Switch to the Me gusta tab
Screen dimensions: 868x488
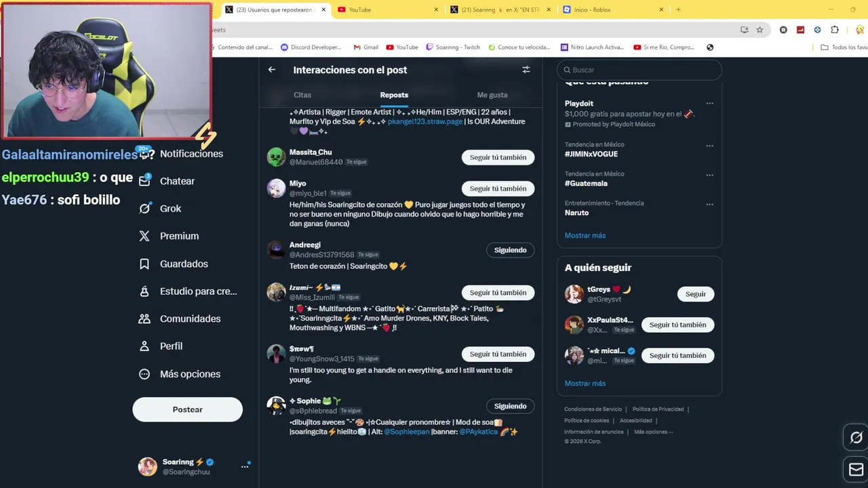492,95
